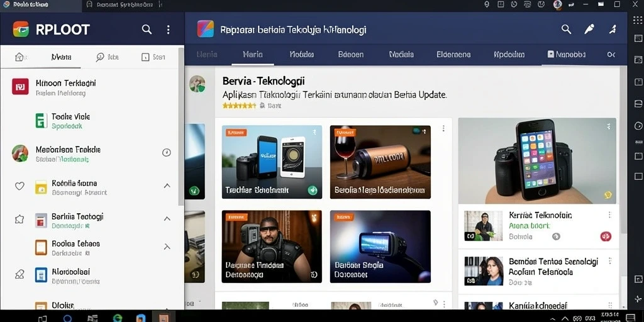Screen dimensions: 644x322
Task: Open the man with goggles thumbnail card
Action: coord(272,247)
